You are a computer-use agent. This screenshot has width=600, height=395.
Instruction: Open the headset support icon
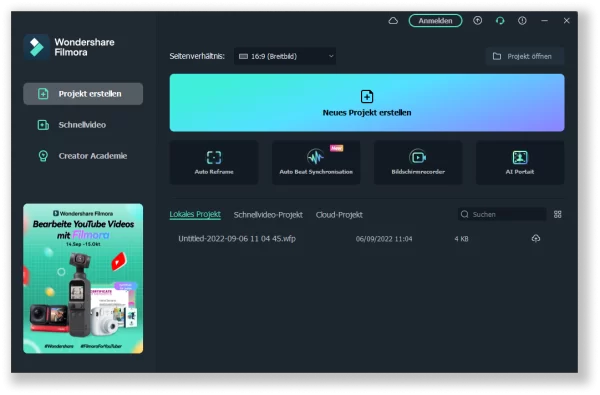[500, 21]
